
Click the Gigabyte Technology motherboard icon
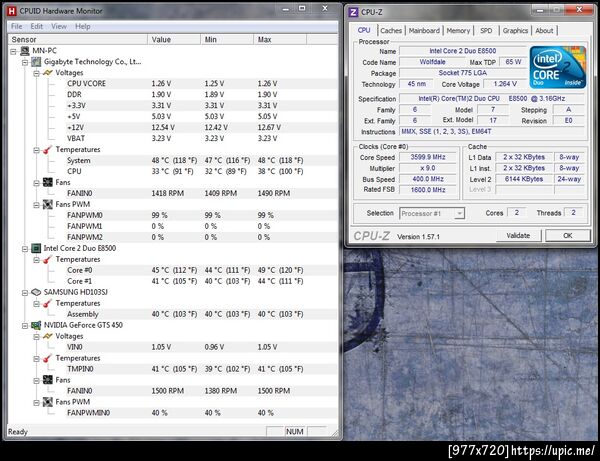[x=36, y=62]
